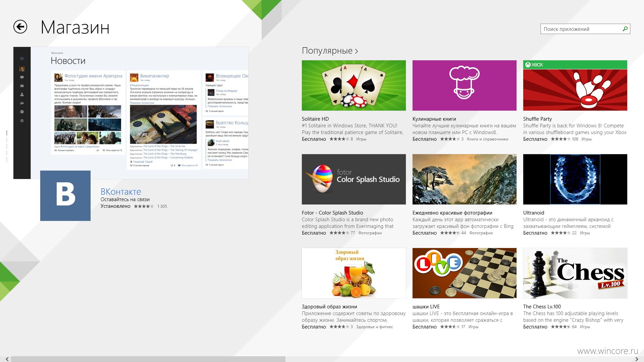Viewport: 644px width, 362px height.
Task: Open the Ultranoid game tile
Action: tap(575, 179)
